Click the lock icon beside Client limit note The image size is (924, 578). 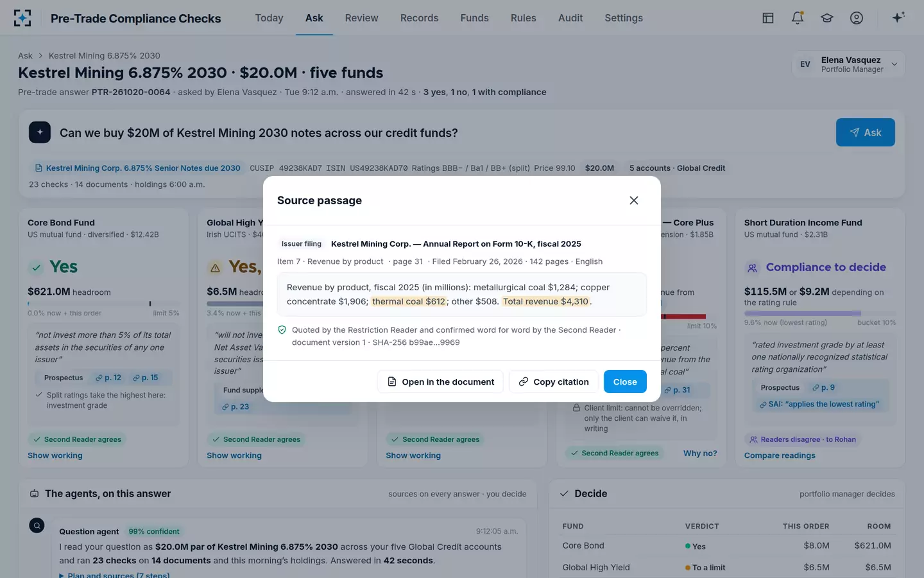pyautogui.click(x=577, y=408)
